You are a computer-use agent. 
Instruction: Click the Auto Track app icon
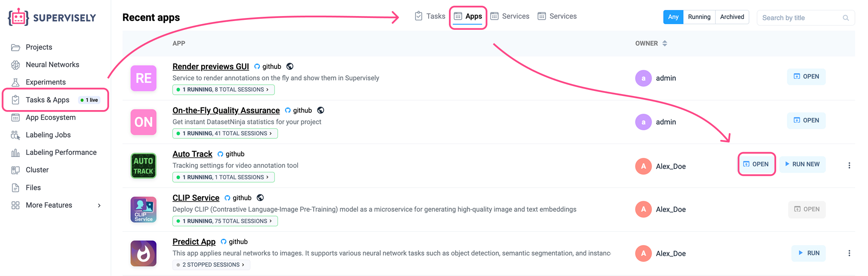click(x=144, y=166)
